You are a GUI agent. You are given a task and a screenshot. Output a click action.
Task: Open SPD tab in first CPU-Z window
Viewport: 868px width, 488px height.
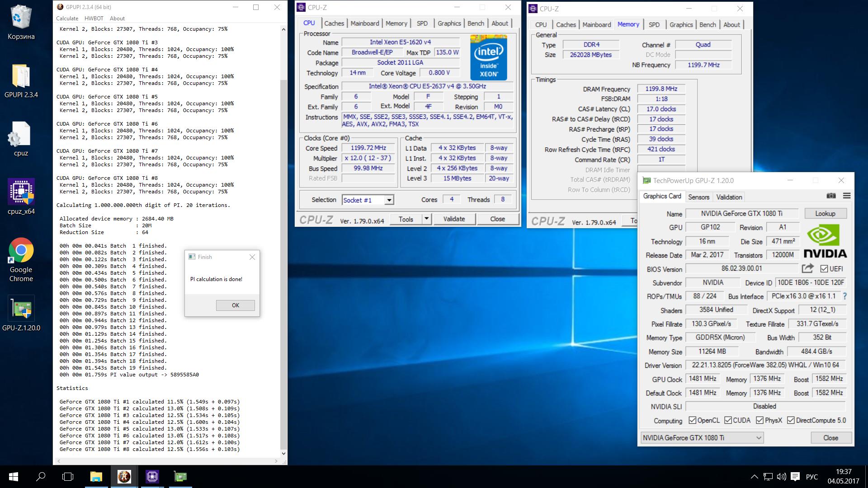pos(422,23)
